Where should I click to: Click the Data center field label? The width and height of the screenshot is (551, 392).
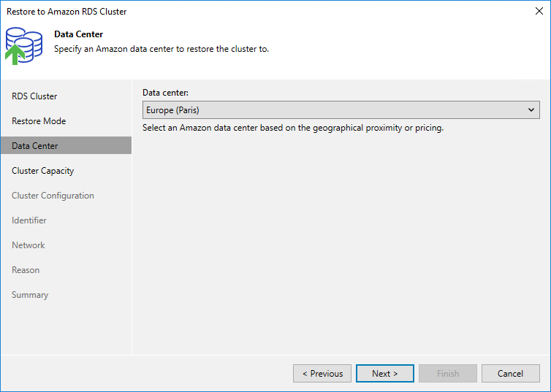[165, 93]
